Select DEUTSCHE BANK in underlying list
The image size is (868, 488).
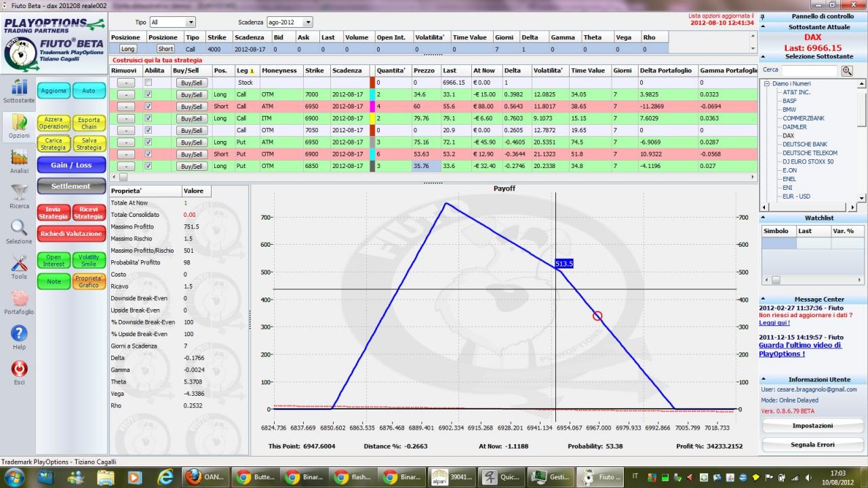click(804, 144)
